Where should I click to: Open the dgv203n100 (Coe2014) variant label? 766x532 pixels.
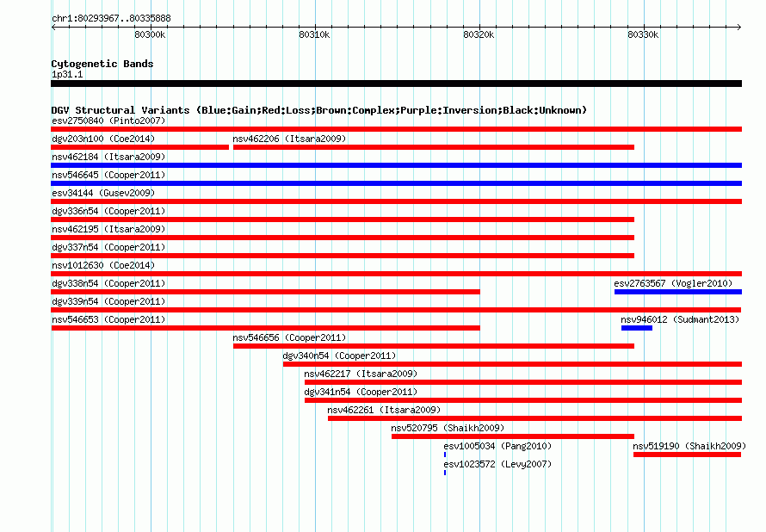tap(103, 139)
